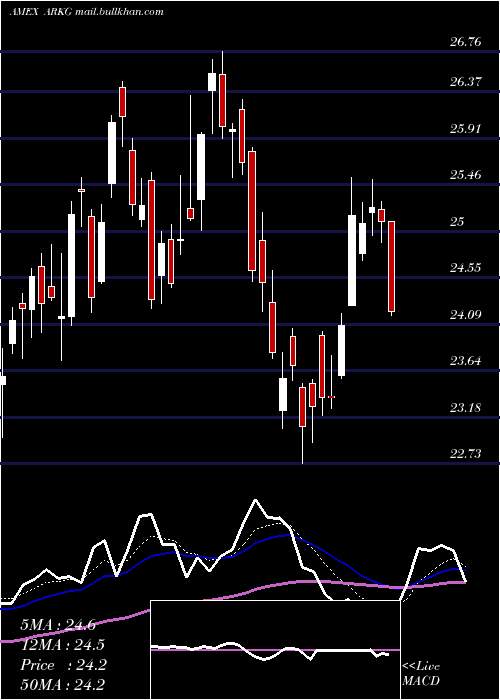Click the <<Live MACD label
Viewport: 500px width, 700px height.
pos(421,674)
